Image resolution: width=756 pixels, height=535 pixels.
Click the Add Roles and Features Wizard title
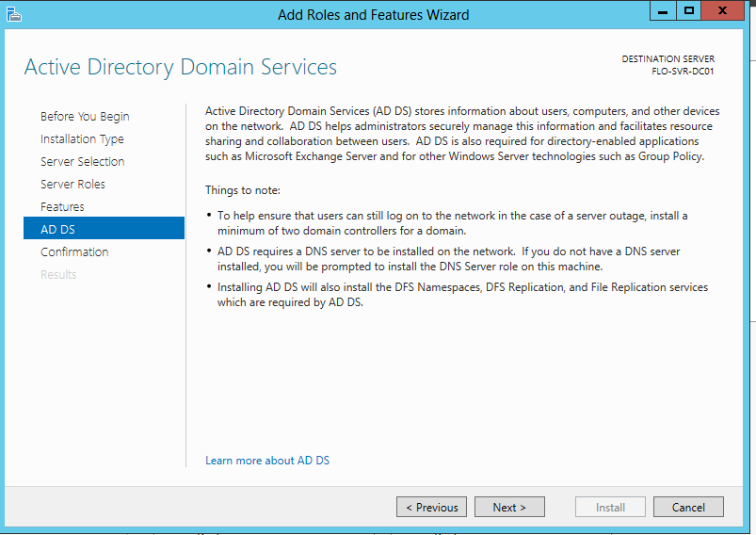point(373,15)
